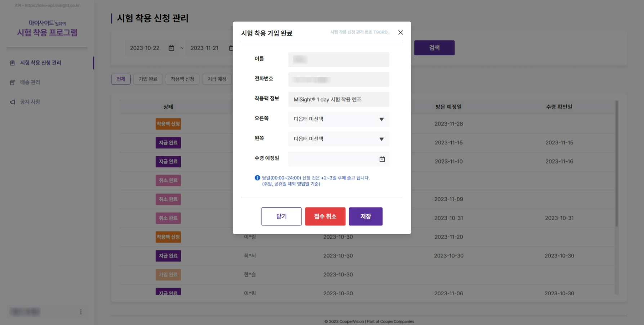Click the 수령 예정일 date field
Screen dimensions: 644x325
click(x=333, y=159)
